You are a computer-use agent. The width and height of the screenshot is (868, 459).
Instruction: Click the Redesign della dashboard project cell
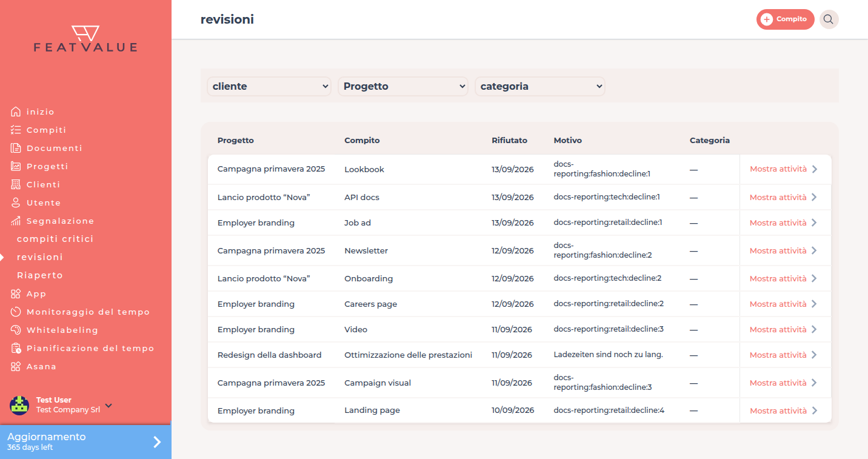point(270,355)
